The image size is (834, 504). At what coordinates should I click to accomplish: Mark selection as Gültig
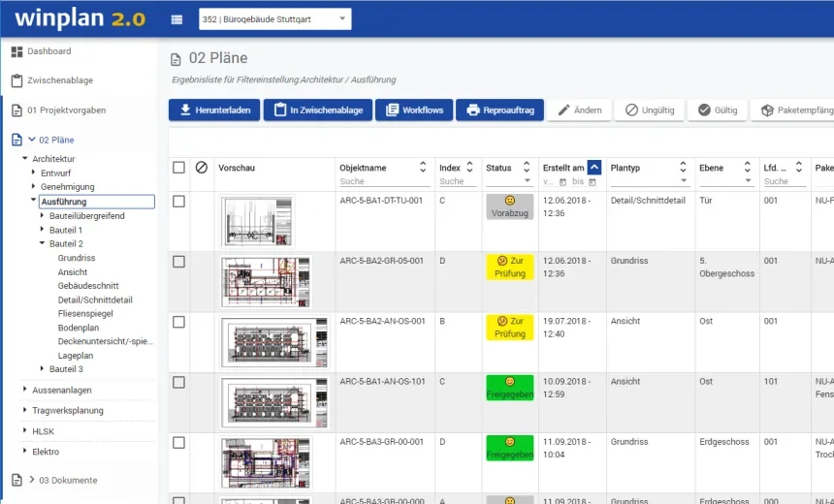(x=718, y=110)
